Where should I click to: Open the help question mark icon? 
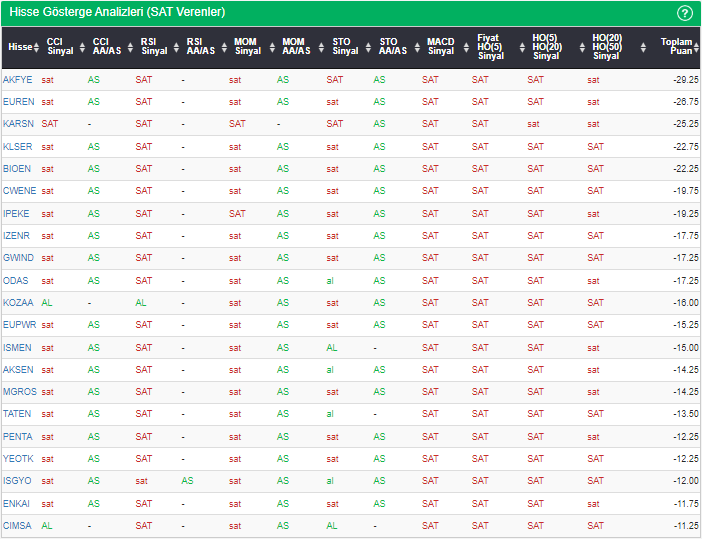pos(684,13)
